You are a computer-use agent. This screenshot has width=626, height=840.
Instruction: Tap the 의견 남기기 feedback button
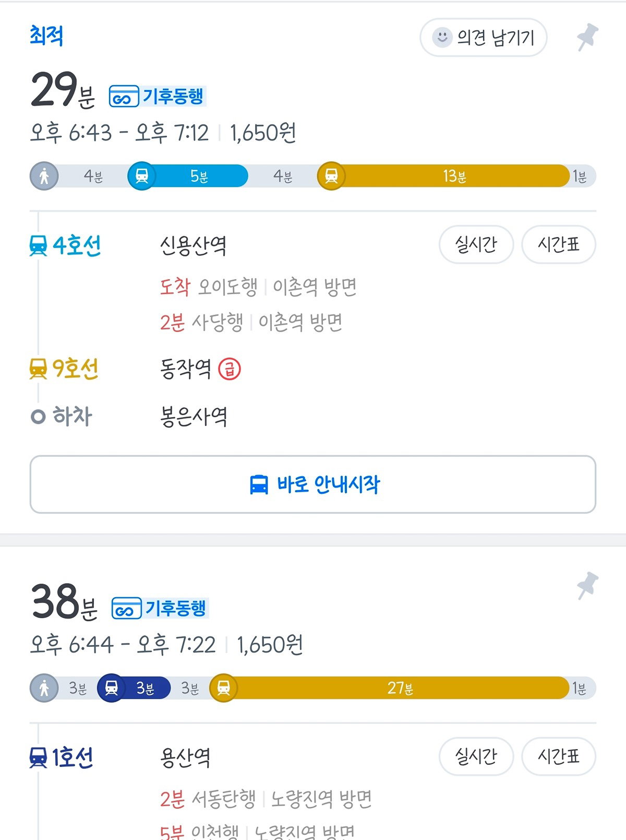click(483, 37)
